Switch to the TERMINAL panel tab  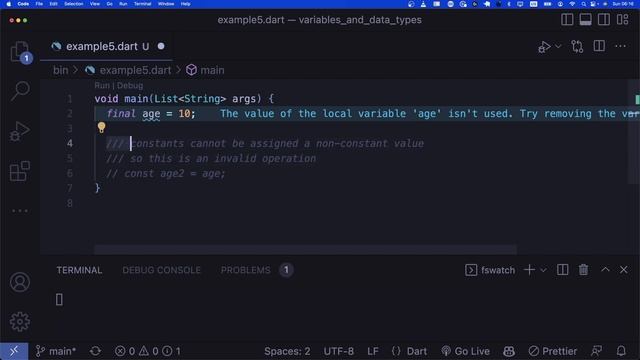click(x=79, y=270)
